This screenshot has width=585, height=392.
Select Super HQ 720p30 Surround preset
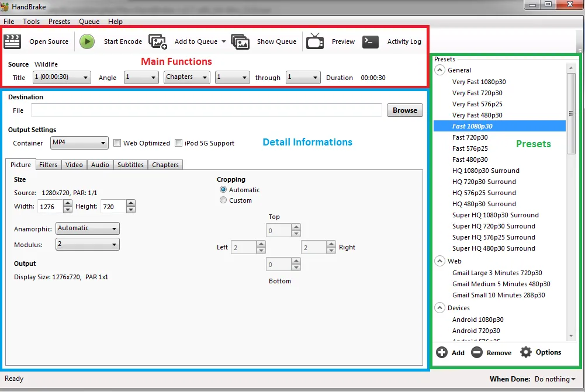click(x=494, y=226)
